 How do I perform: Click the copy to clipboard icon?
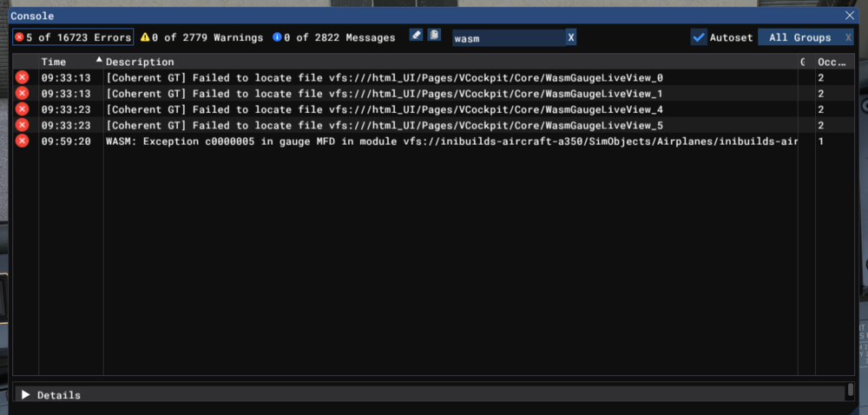point(434,36)
